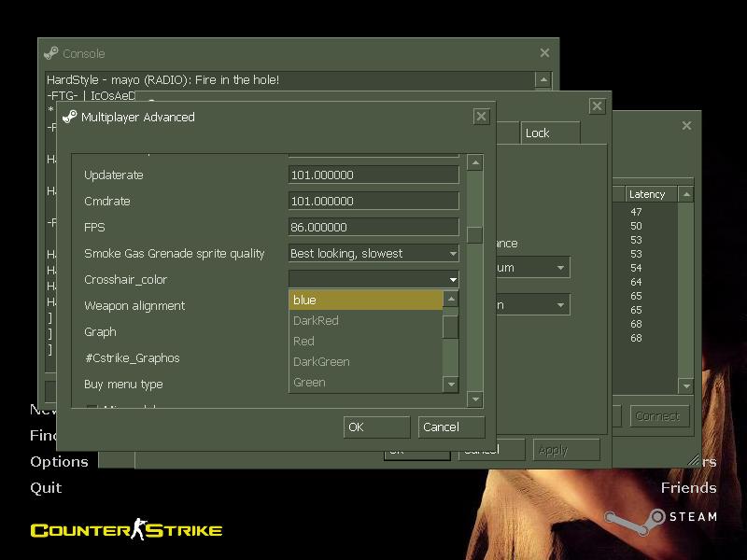Open Options from the main menu
The width and height of the screenshot is (747, 560).
(59, 461)
